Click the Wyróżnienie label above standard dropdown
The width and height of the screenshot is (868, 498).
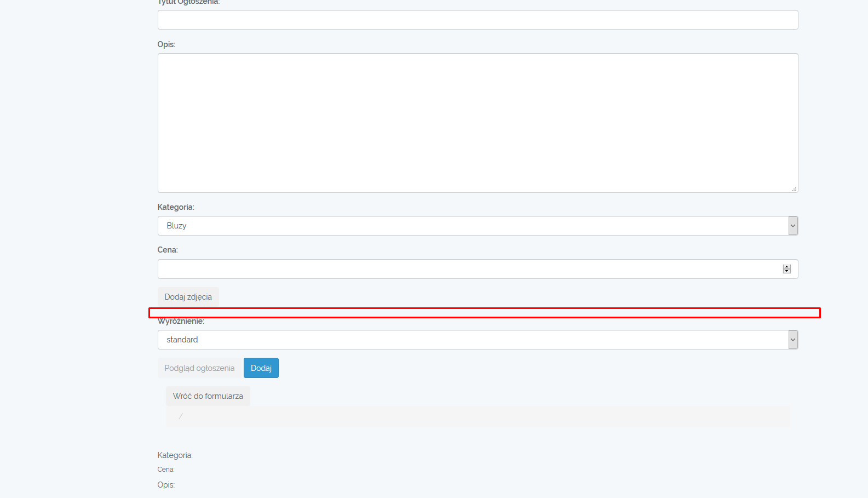click(181, 322)
